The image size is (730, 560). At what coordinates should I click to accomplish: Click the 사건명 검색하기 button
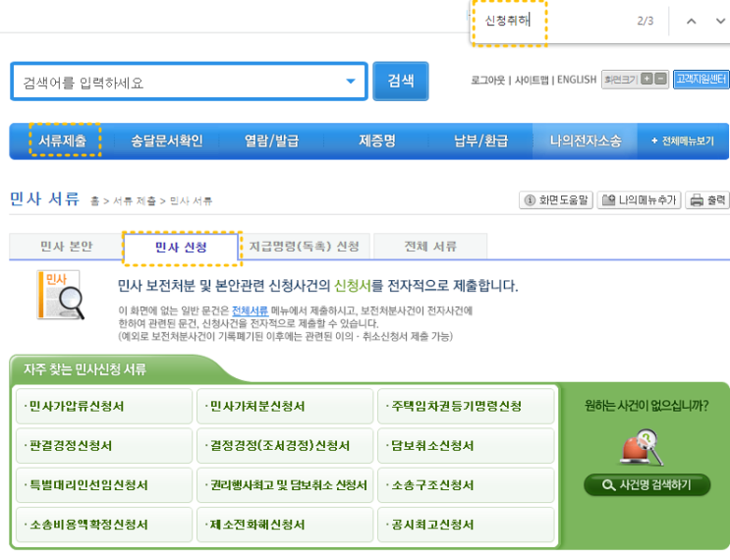click(x=647, y=485)
